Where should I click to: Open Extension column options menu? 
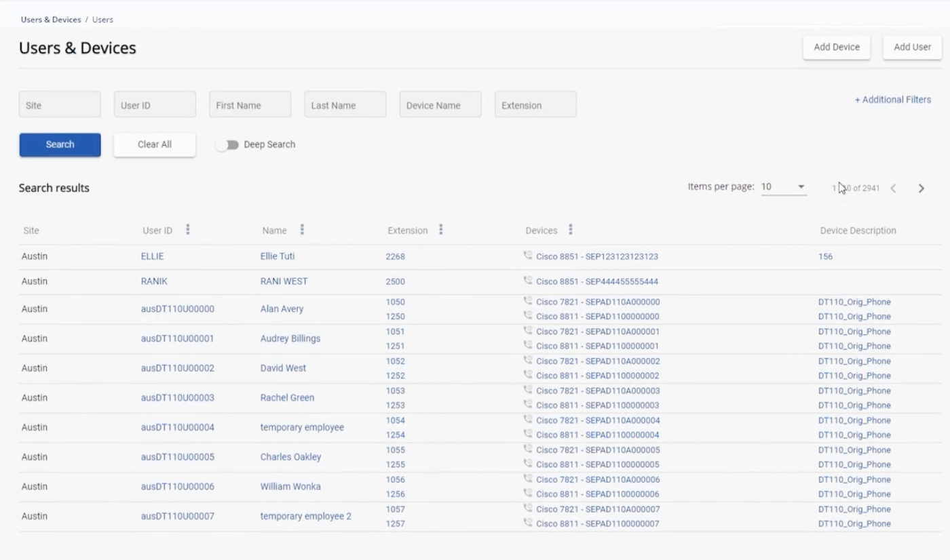click(441, 230)
